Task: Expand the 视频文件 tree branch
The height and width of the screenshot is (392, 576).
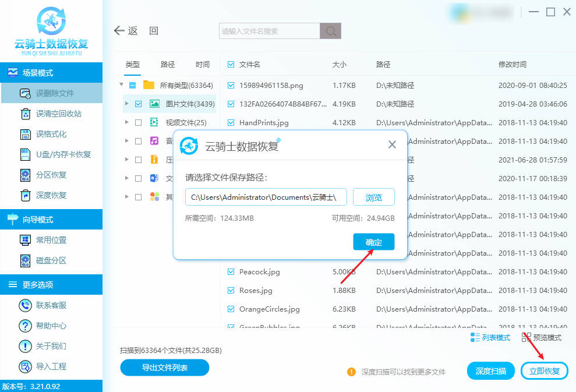Action: pyautogui.click(x=128, y=122)
